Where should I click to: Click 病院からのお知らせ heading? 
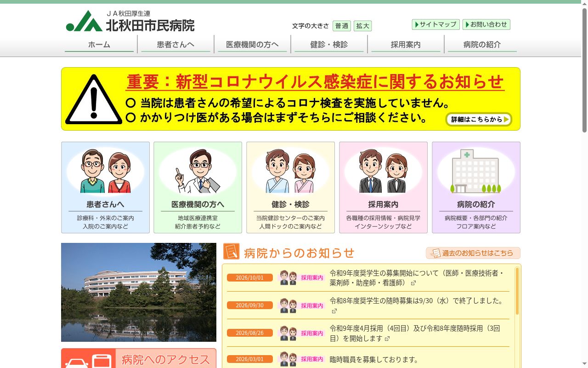(x=300, y=253)
